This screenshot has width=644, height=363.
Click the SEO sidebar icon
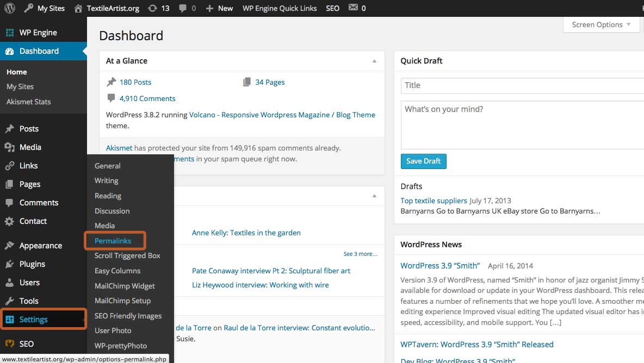(x=9, y=344)
